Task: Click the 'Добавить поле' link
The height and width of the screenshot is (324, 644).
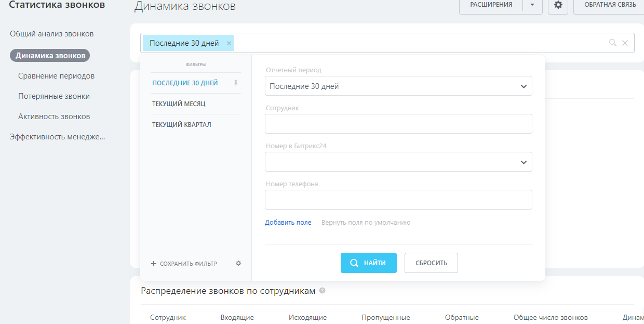Action: 288,223
